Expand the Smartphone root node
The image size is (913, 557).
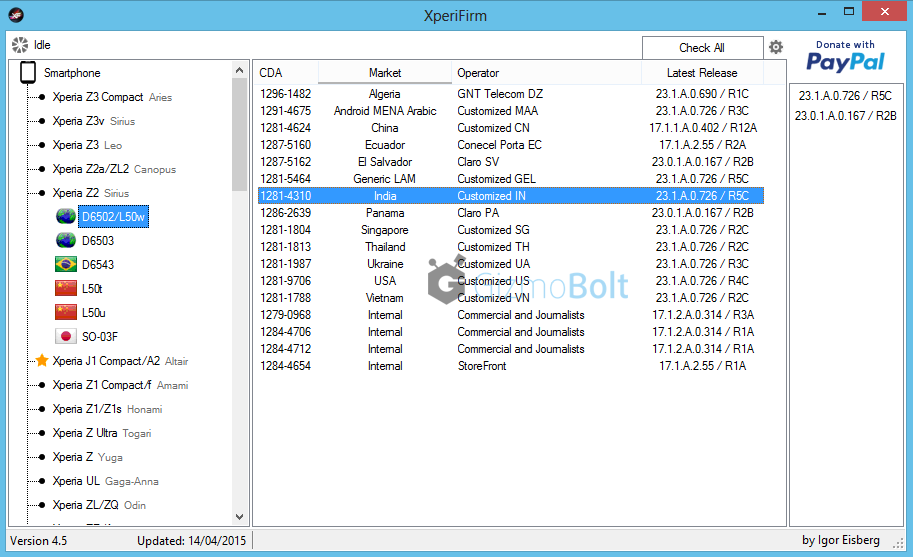coord(72,73)
